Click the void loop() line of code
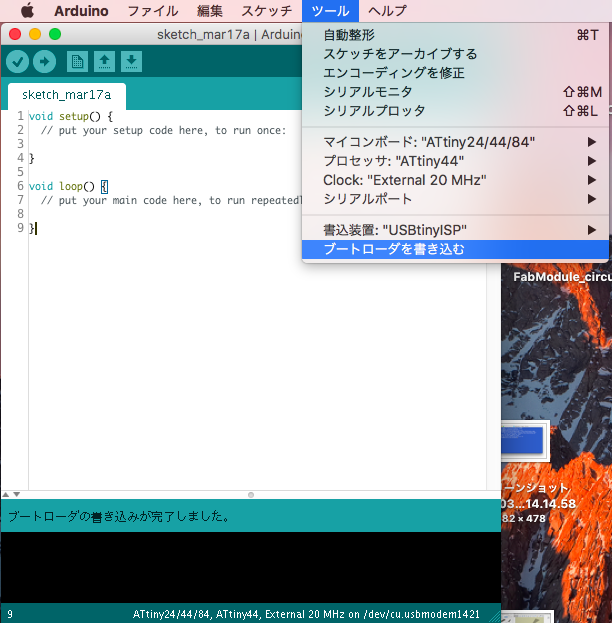 pyautogui.click(x=68, y=186)
